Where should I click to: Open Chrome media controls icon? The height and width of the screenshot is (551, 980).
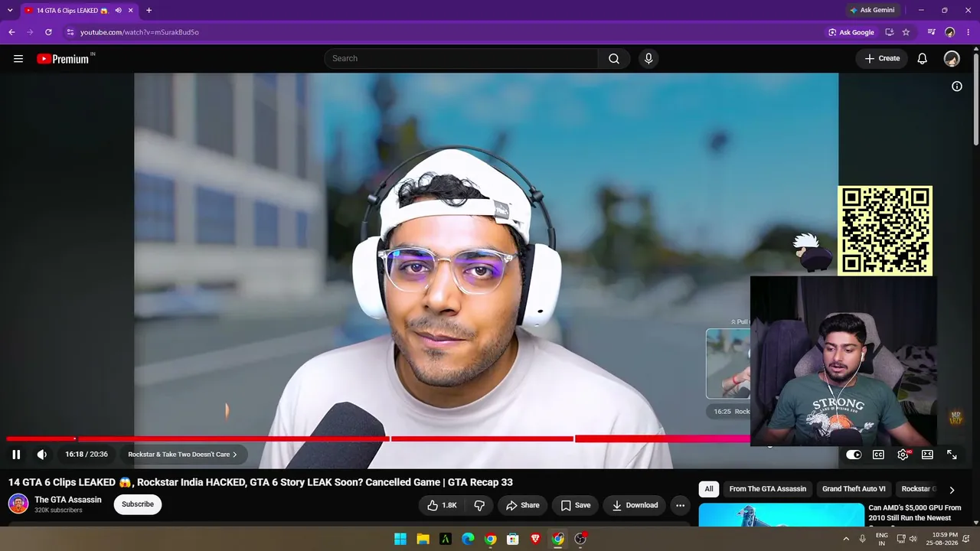coord(931,32)
